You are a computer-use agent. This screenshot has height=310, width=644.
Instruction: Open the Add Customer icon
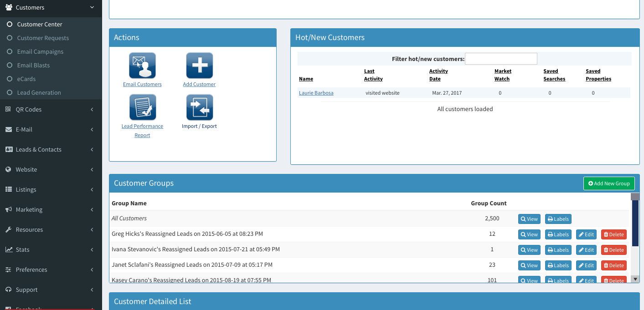tap(199, 65)
